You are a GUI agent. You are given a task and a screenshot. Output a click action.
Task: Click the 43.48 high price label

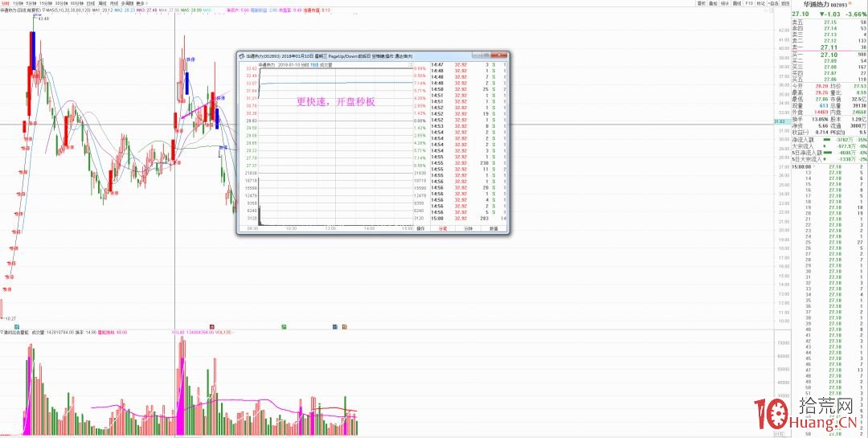pyautogui.click(x=43, y=18)
